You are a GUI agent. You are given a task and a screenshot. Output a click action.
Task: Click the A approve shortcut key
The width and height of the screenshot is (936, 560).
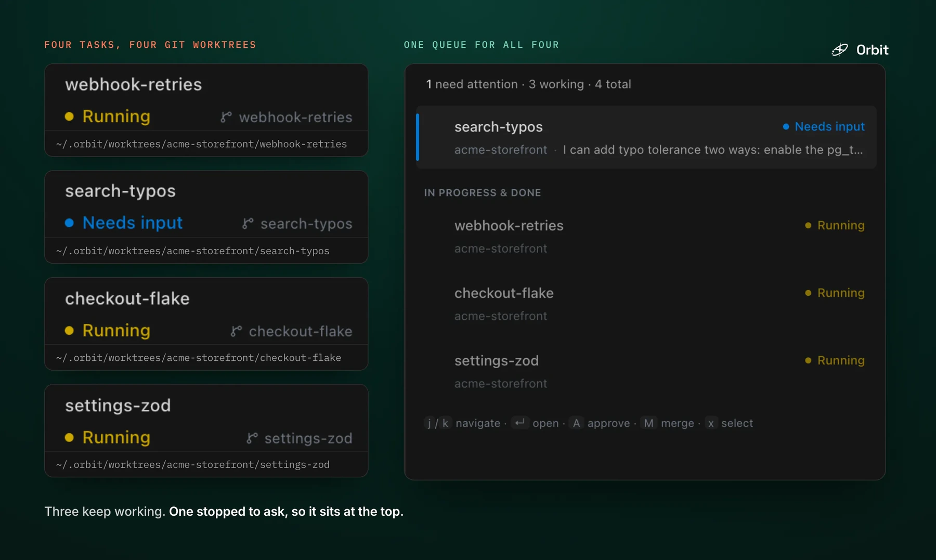point(576,423)
